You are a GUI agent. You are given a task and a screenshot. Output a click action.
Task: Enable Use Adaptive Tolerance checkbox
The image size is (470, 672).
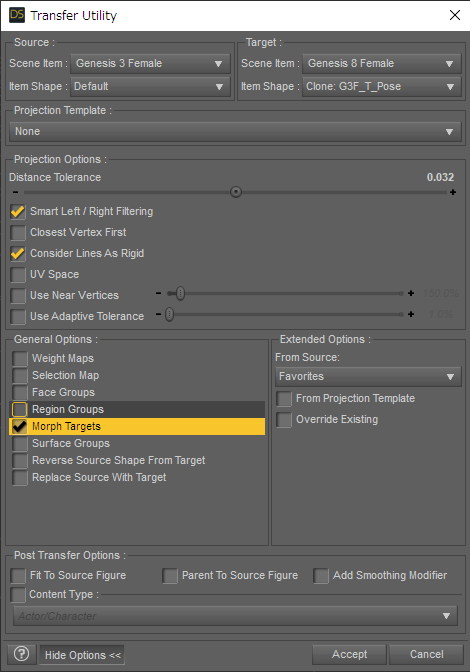[18, 316]
